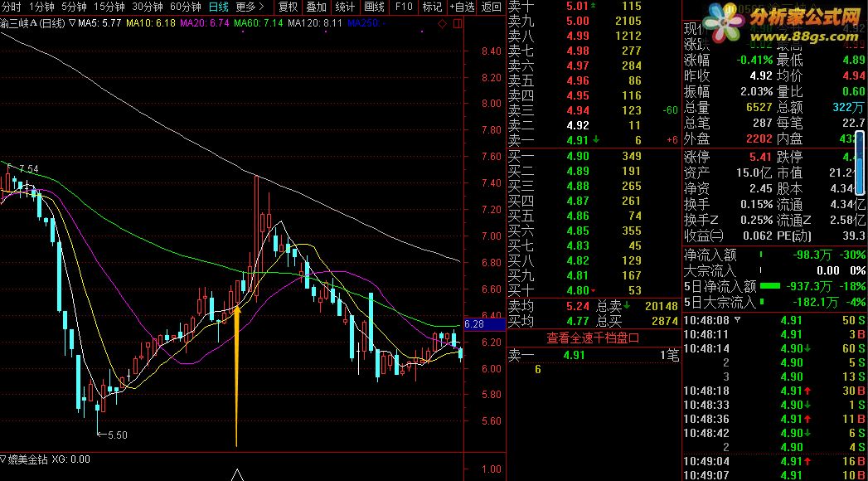Select the 日线 daily chart tab
Screen dimensions: 868x481
pos(219,7)
